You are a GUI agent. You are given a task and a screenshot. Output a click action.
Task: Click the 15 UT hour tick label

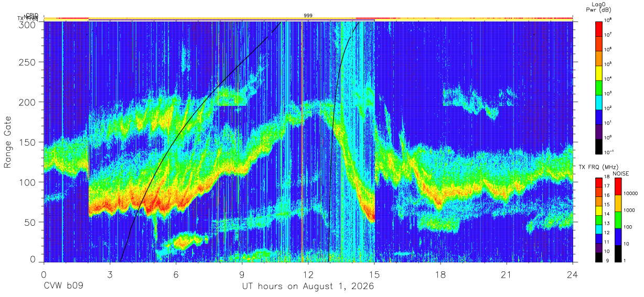[x=374, y=274]
